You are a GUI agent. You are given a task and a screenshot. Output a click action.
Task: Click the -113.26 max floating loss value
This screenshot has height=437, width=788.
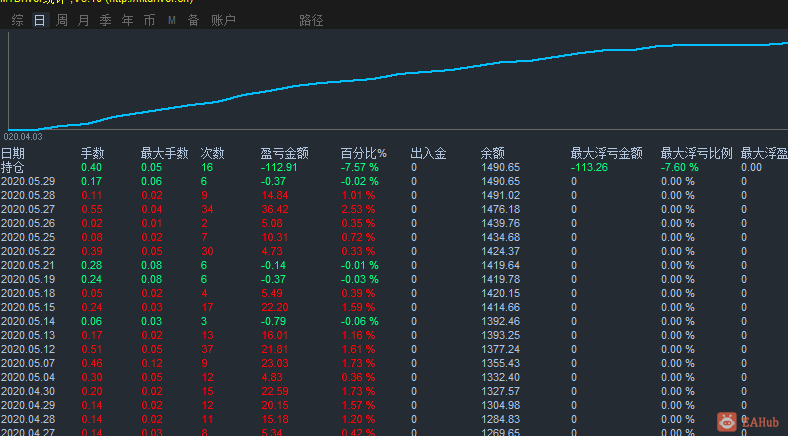pos(589,167)
